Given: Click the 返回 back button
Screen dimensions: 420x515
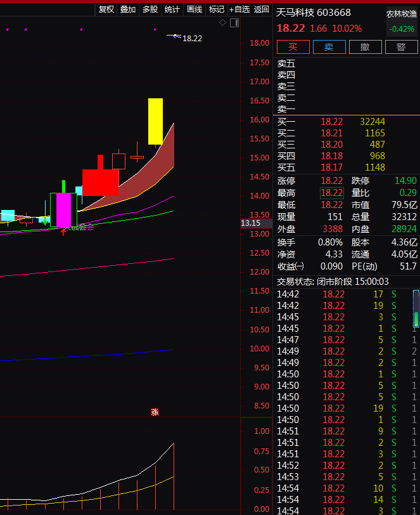Looking at the screenshot, I should [x=262, y=10].
